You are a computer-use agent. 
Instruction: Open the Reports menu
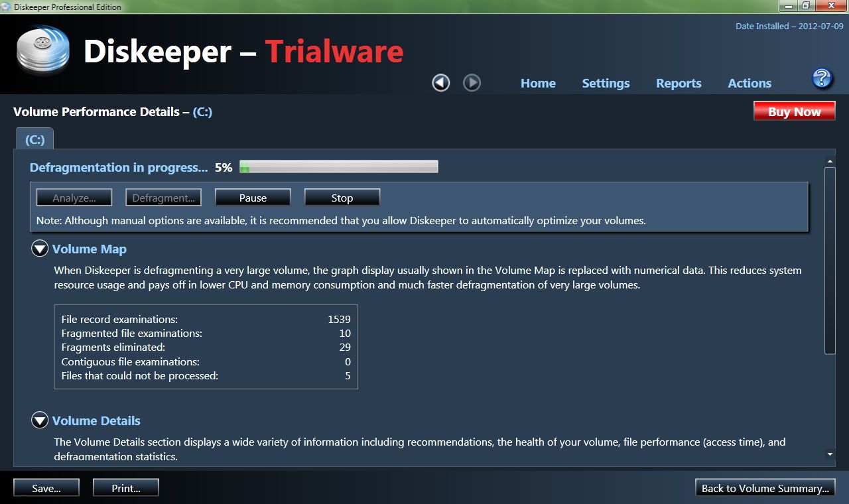[679, 83]
